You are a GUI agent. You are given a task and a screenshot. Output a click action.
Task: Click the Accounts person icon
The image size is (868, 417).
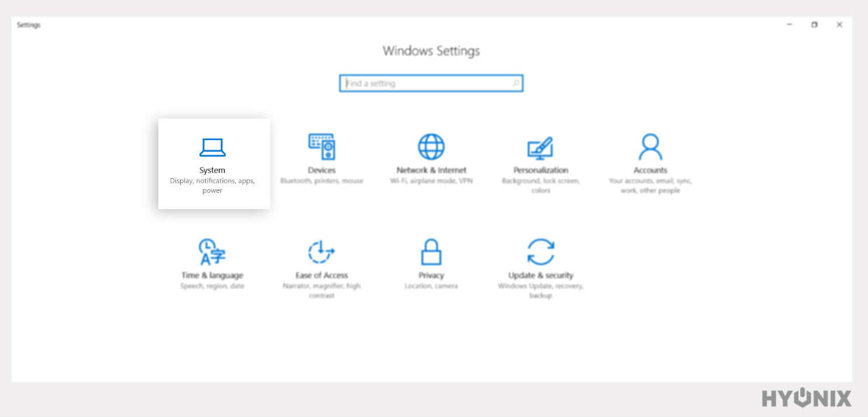point(650,146)
